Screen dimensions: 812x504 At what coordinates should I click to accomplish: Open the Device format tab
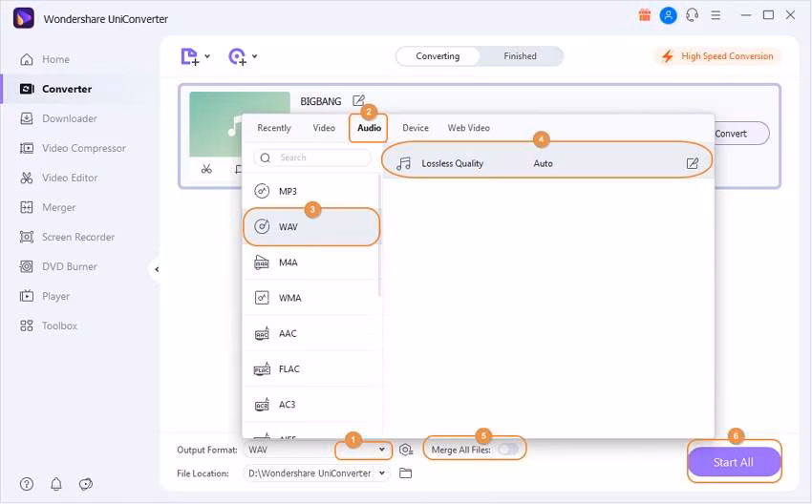pos(416,128)
